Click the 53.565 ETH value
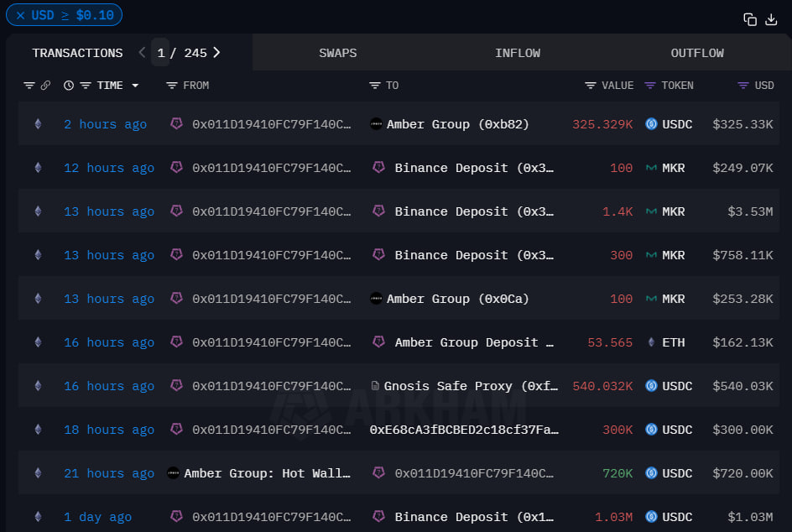Viewport: 792px width, 532px height. click(610, 342)
